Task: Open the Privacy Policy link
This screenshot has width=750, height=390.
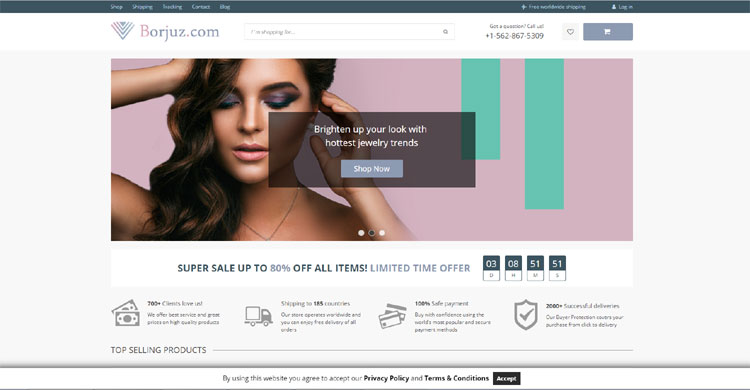Action: [x=386, y=378]
